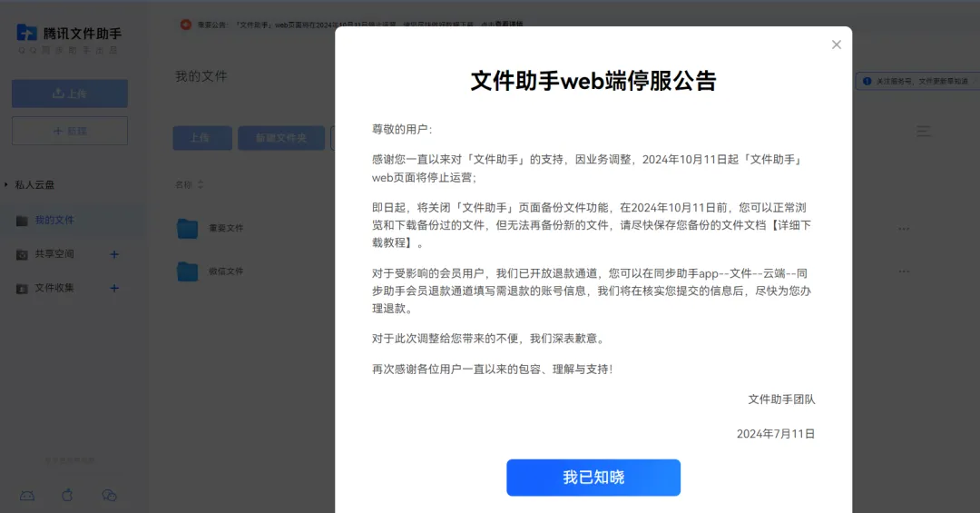Open more options for 重要文件 row
This screenshot has width=980, height=513.
click(904, 228)
